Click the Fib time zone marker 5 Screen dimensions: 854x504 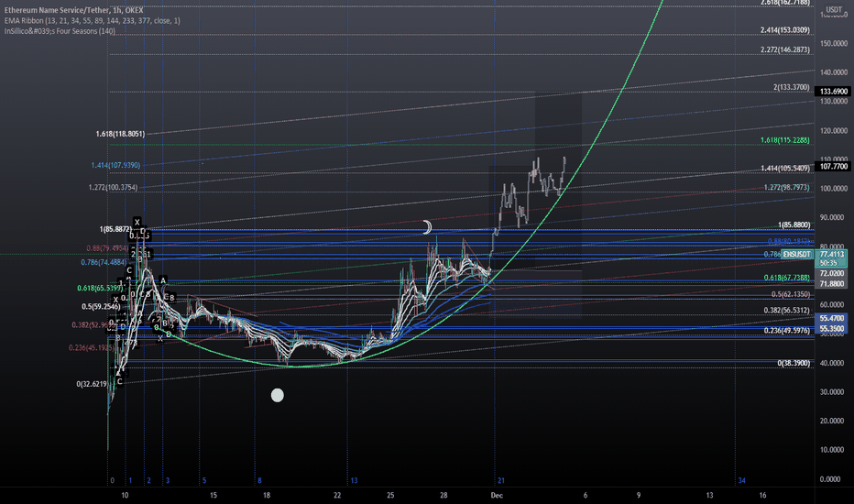204,480
